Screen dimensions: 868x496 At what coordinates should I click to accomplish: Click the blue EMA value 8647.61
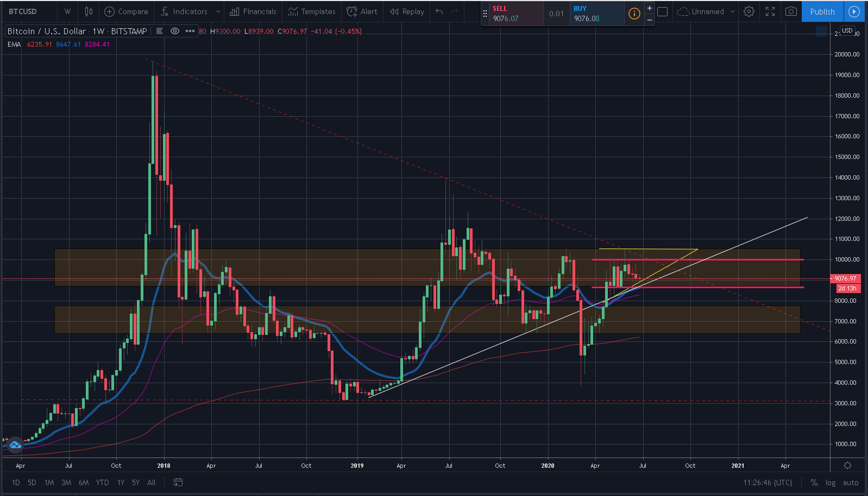click(x=68, y=44)
